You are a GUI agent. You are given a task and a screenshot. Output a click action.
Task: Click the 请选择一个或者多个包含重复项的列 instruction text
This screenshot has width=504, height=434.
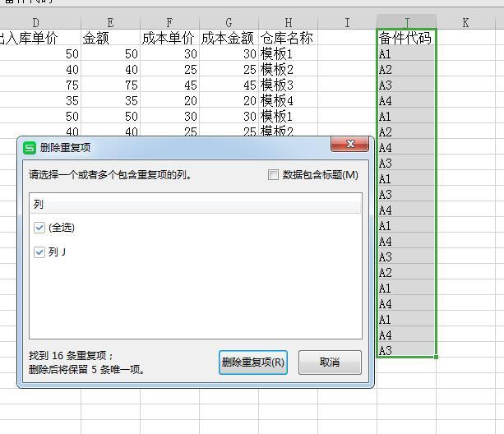click(x=109, y=175)
